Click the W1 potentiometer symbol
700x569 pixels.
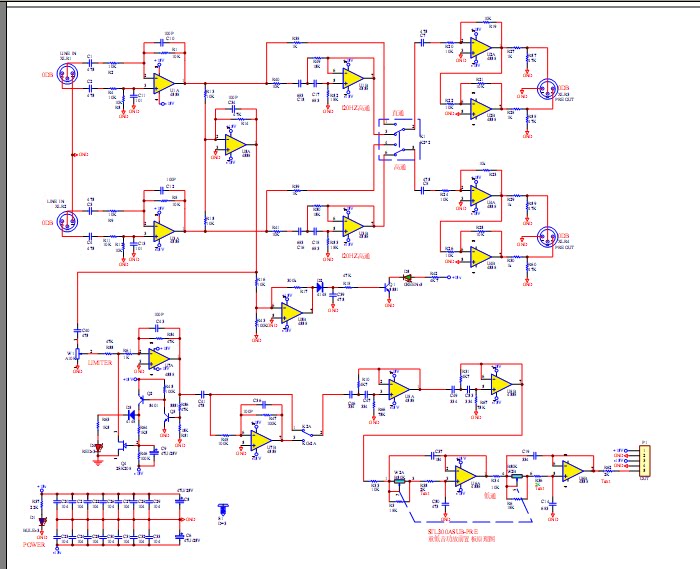tap(78, 353)
